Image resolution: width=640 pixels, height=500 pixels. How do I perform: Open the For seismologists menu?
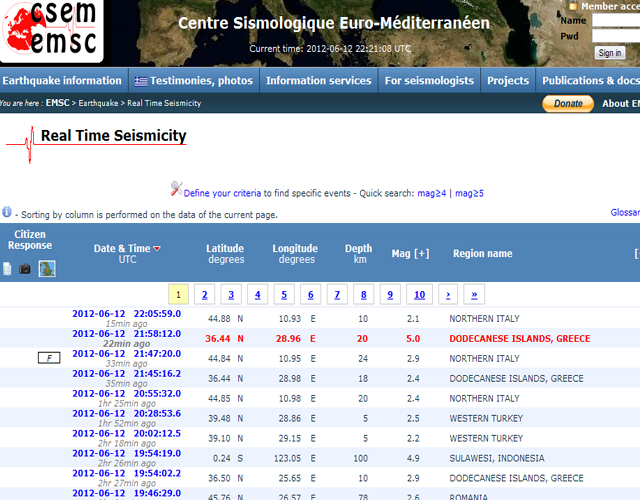click(x=428, y=81)
